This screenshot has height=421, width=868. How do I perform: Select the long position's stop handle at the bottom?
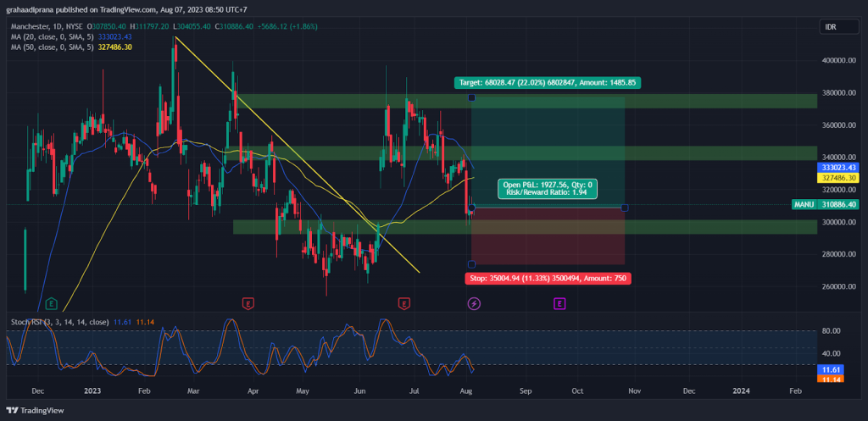[471, 264]
